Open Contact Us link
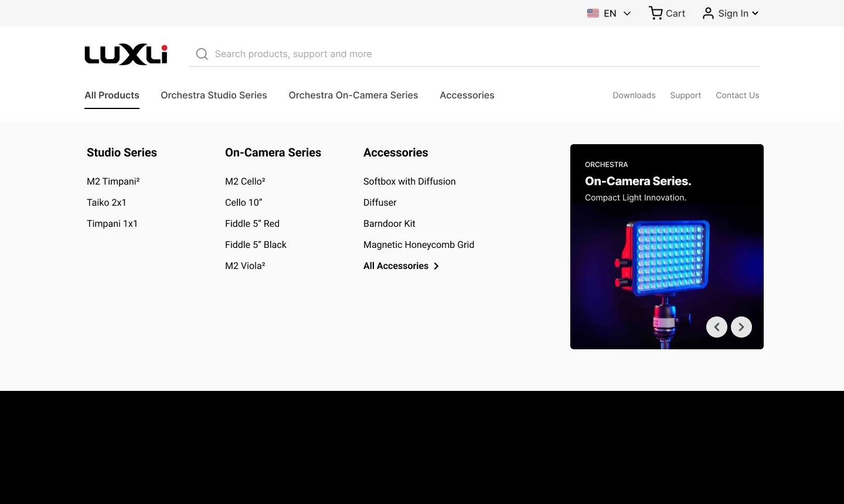This screenshot has width=844, height=504. pyautogui.click(x=737, y=95)
